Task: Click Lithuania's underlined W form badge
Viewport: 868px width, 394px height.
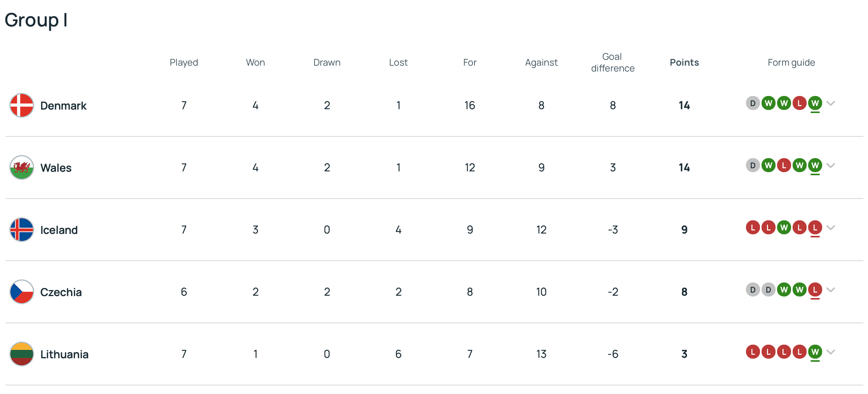Action: 815,352
